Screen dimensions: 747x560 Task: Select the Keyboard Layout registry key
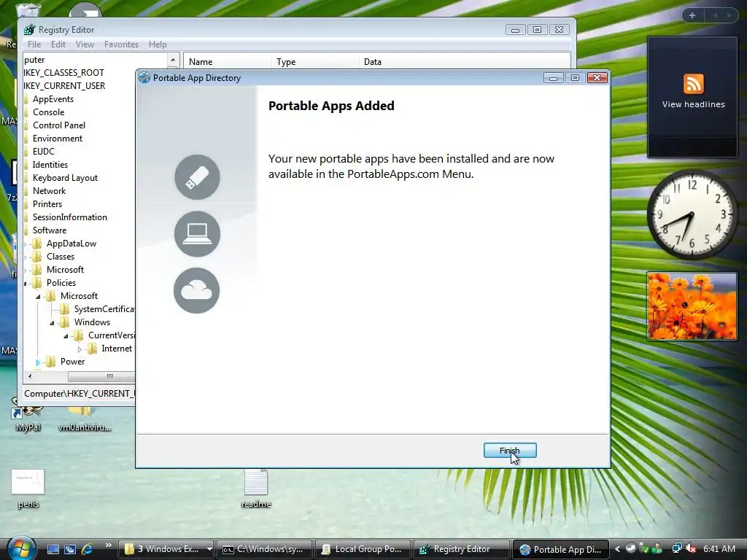point(65,178)
